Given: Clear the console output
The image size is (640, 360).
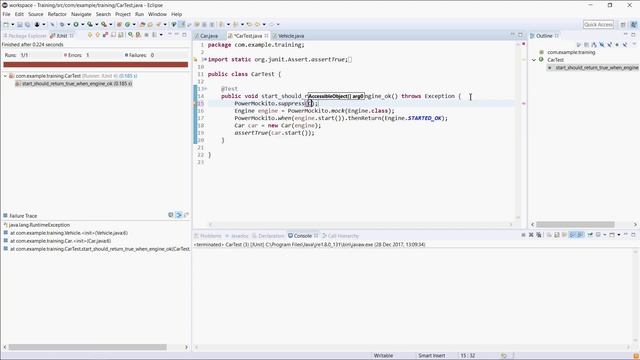Looking at the screenshot, I should [549, 235].
